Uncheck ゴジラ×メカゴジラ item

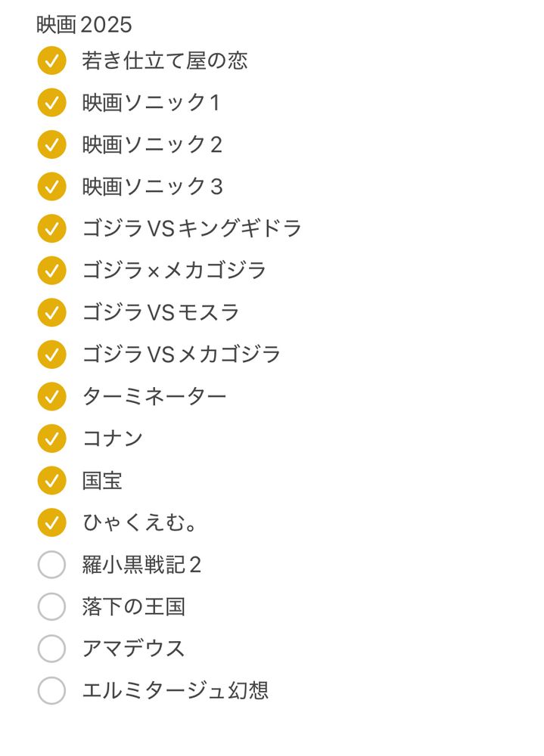51,271
